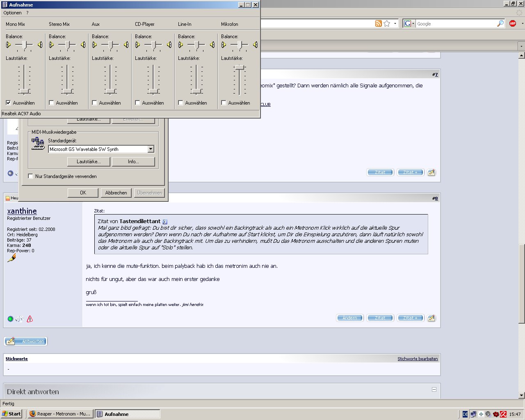Click the OK button in audio dialog

(83, 192)
